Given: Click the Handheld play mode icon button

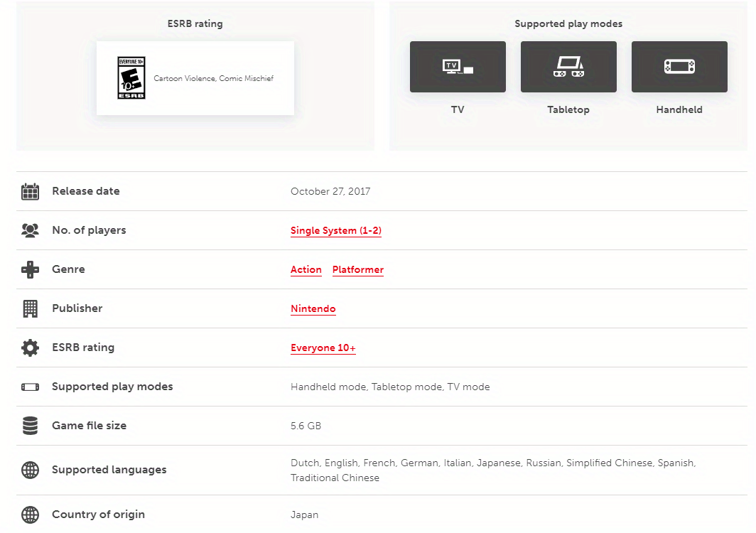Looking at the screenshot, I should coord(679,67).
